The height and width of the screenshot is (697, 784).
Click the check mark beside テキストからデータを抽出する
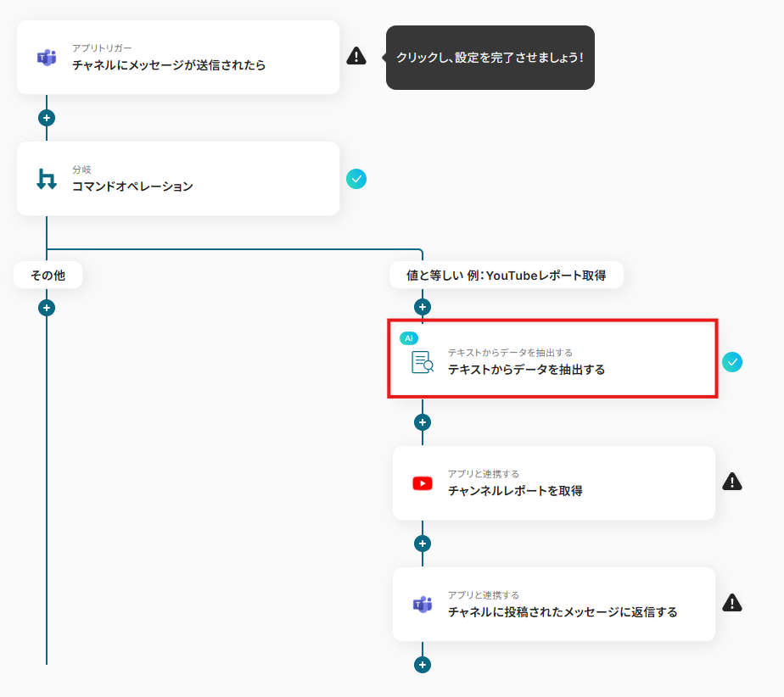point(732,362)
